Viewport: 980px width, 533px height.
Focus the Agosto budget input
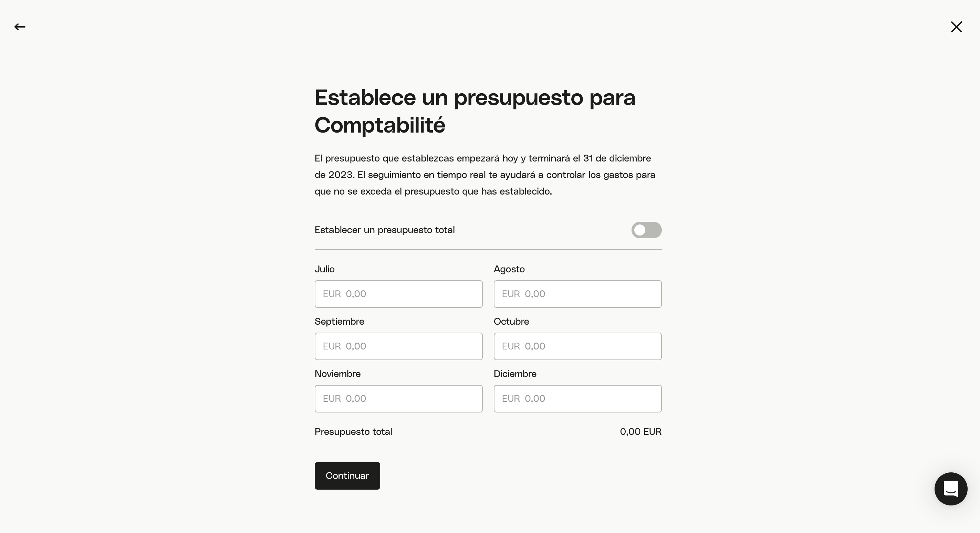point(577,294)
